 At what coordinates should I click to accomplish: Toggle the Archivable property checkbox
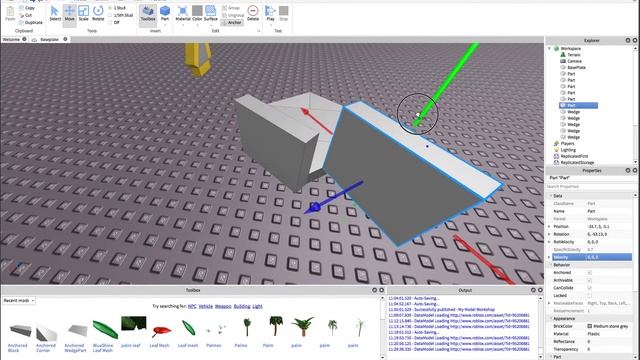[x=589, y=280]
